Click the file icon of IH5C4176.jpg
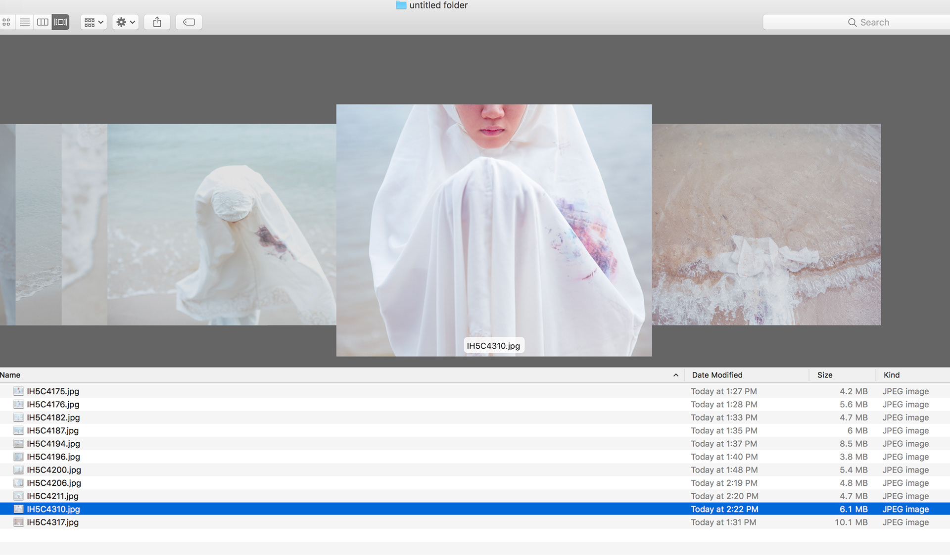Screen dimensions: 950x560 pyautogui.click(x=18, y=405)
